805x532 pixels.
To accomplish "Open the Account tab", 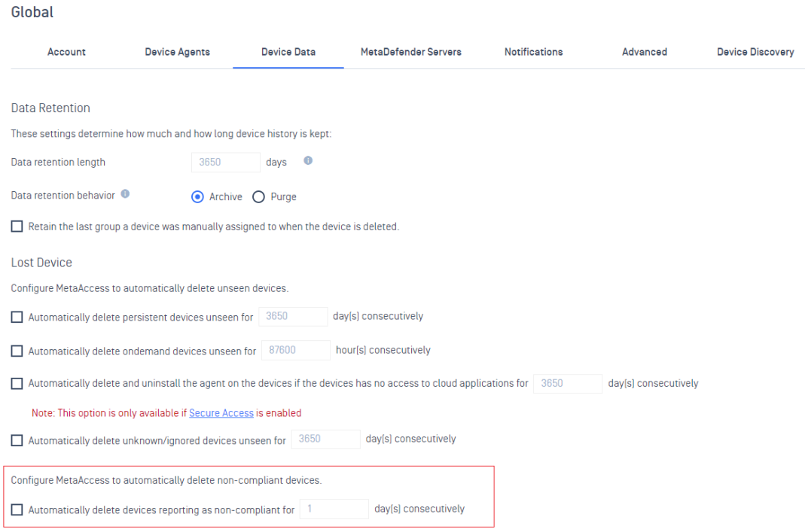I will pyautogui.click(x=66, y=52).
